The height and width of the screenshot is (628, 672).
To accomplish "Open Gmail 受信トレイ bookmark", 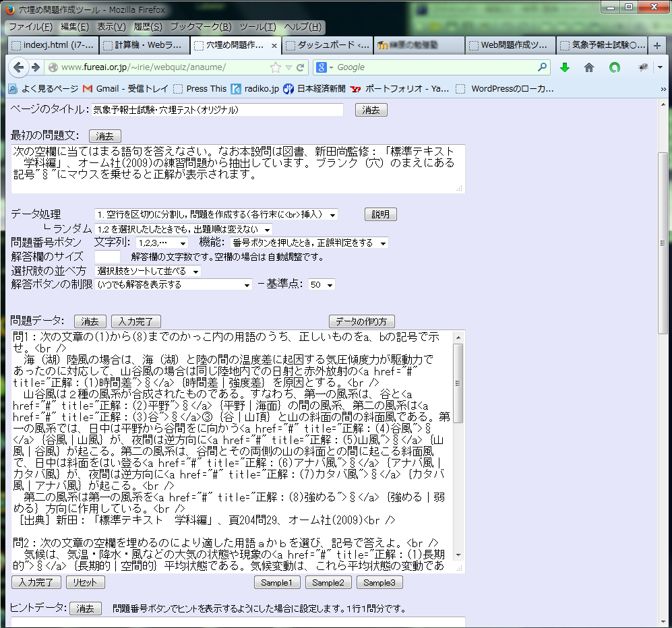I will pos(125,89).
